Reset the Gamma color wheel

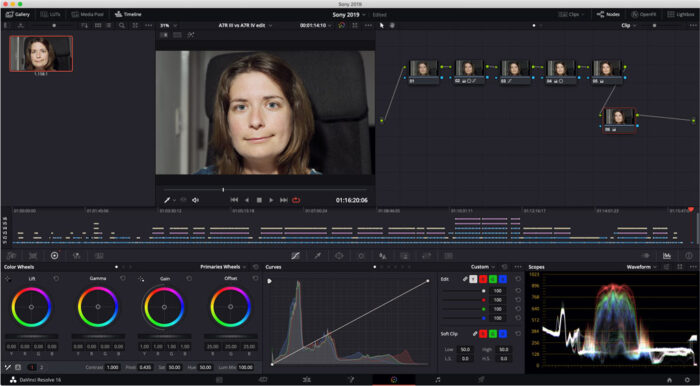[x=123, y=278]
